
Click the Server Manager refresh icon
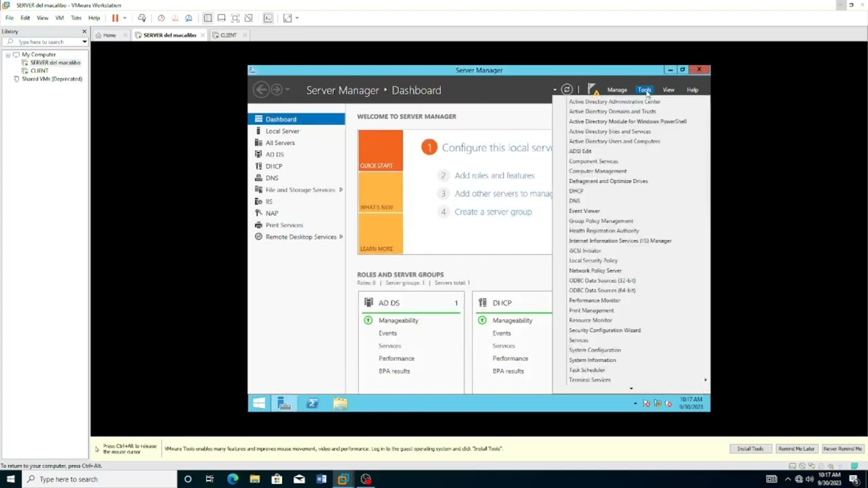coord(567,89)
